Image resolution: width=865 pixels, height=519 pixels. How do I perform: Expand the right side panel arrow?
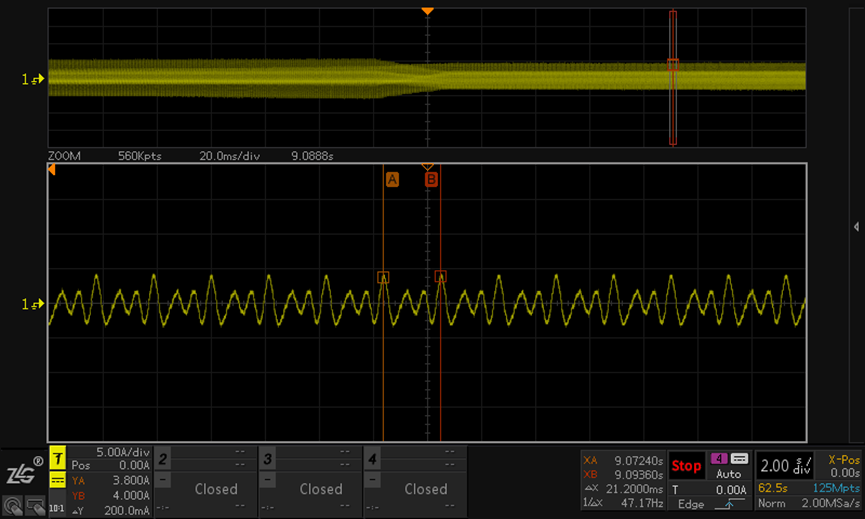tap(856, 227)
